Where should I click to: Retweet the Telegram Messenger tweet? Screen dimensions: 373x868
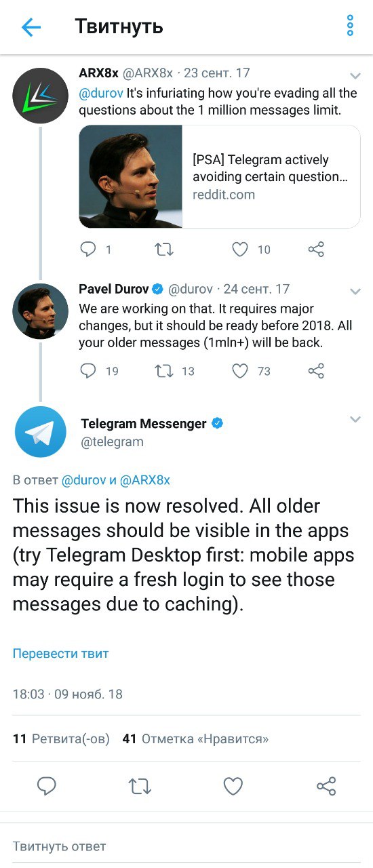pos(140,787)
